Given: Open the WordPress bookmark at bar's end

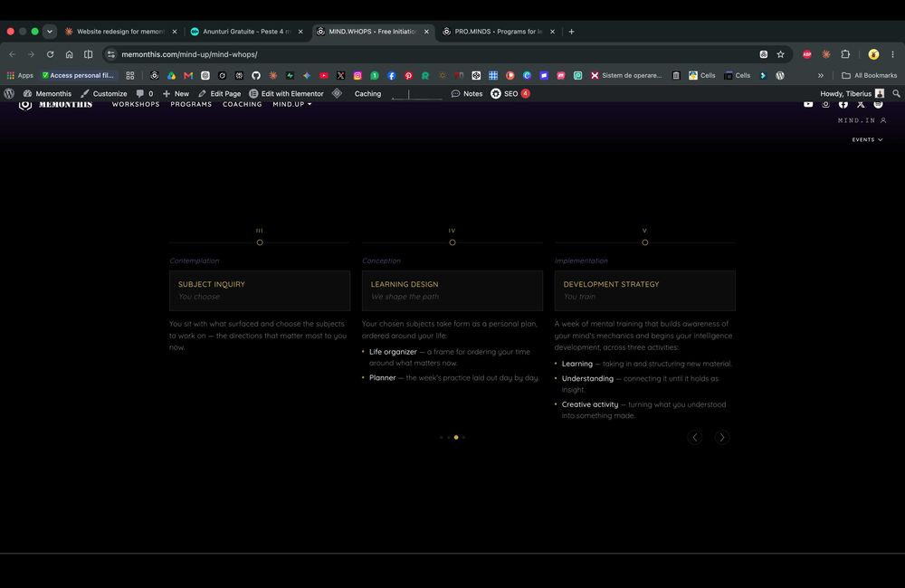Looking at the screenshot, I should (780, 76).
